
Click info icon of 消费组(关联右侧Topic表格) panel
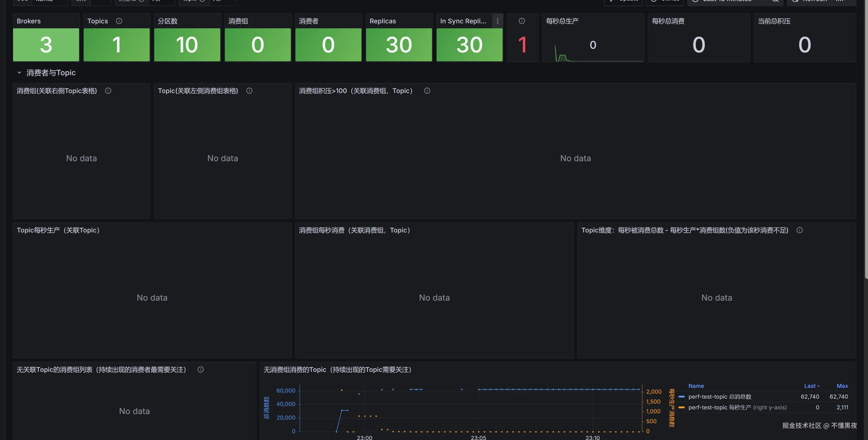point(108,91)
